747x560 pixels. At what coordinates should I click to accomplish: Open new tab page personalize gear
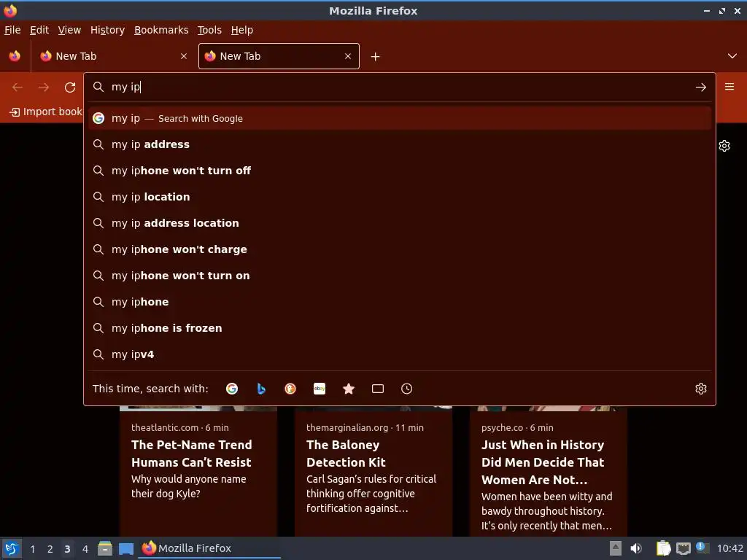724,146
